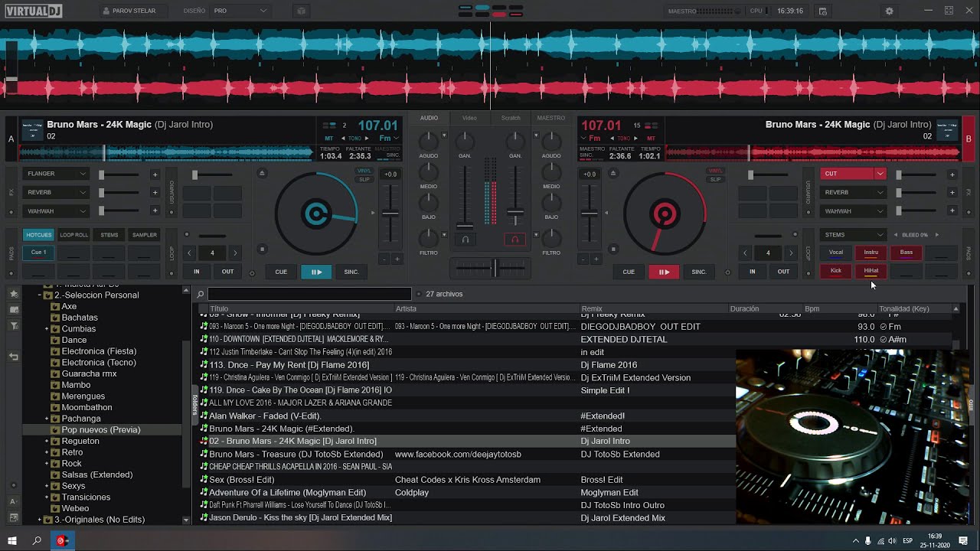Click plus next to deck B CUT effect
Screen dimensions: 980x551
coord(952,174)
